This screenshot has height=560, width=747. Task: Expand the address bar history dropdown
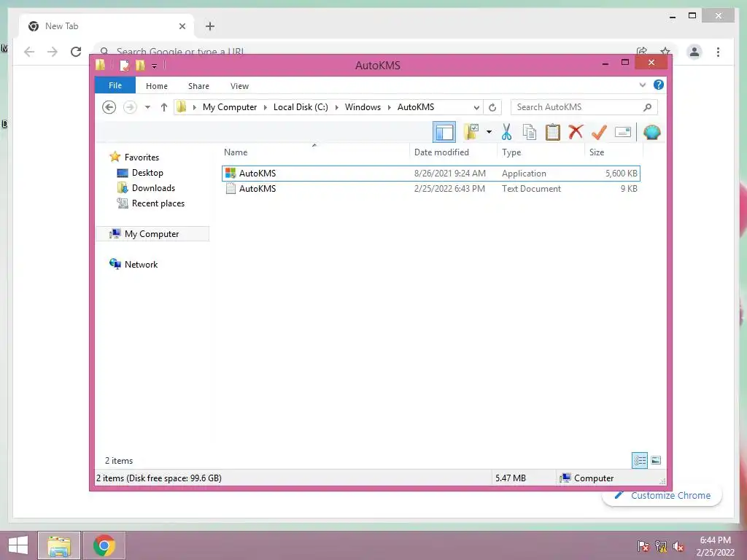(476, 107)
